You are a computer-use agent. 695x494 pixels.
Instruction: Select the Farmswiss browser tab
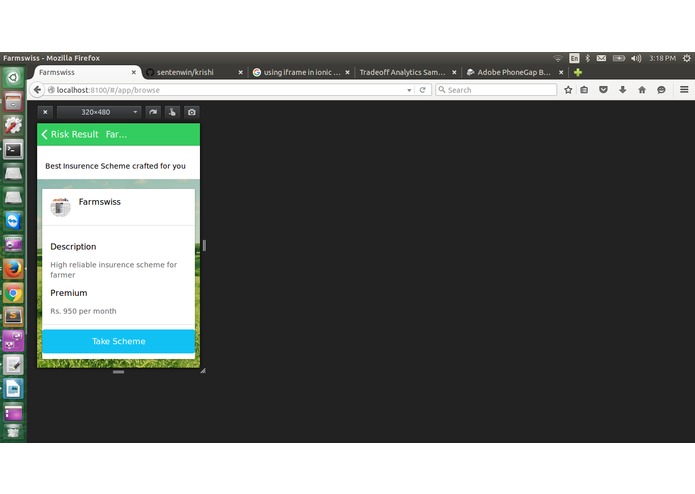86,72
